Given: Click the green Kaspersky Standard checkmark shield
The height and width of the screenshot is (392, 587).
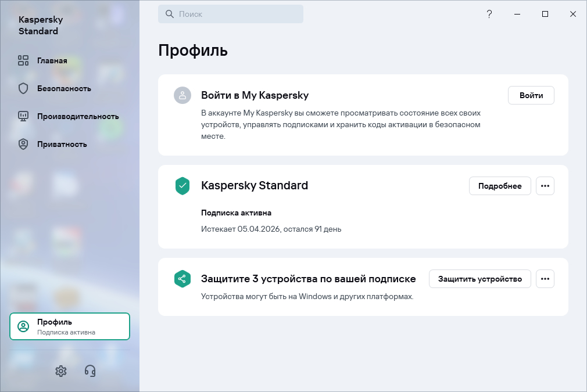Looking at the screenshot, I should pyautogui.click(x=182, y=186).
